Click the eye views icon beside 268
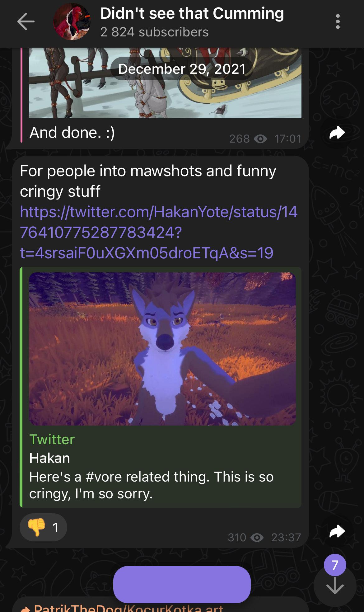The width and height of the screenshot is (364, 612). (260, 139)
